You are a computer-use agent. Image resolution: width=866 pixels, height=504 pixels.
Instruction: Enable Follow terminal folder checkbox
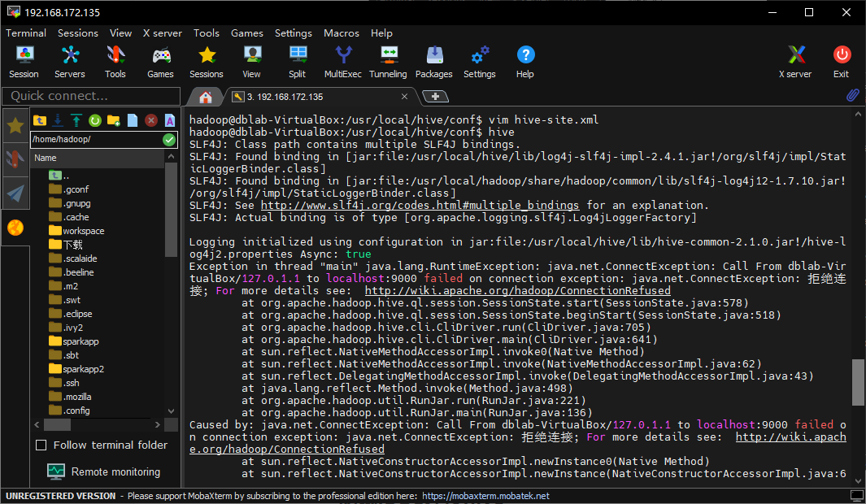pyautogui.click(x=41, y=445)
